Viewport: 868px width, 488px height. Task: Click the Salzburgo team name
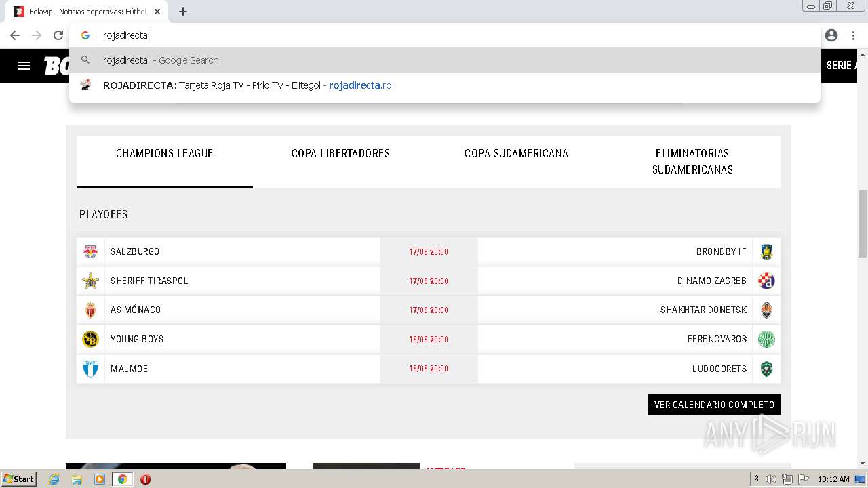135,251
